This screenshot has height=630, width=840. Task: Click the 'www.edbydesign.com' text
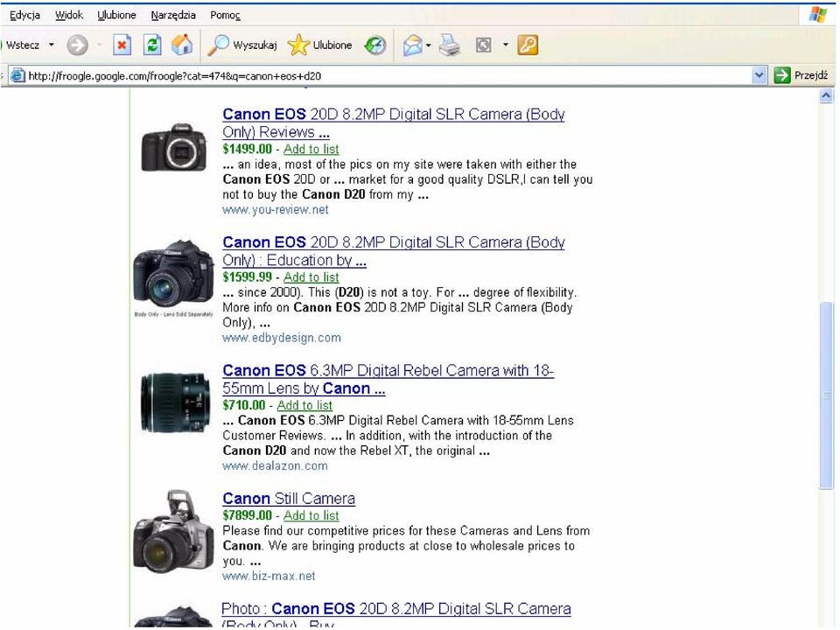(x=282, y=338)
